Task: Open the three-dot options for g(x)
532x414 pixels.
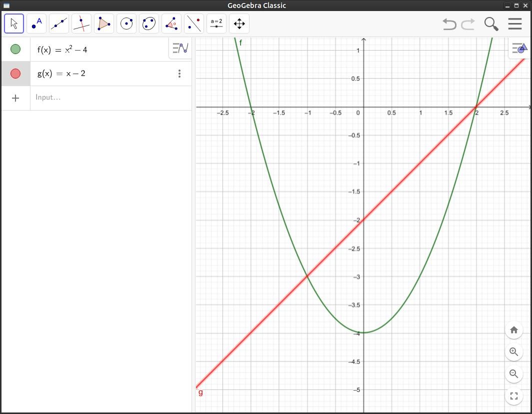Action: (x=179, y=74)
